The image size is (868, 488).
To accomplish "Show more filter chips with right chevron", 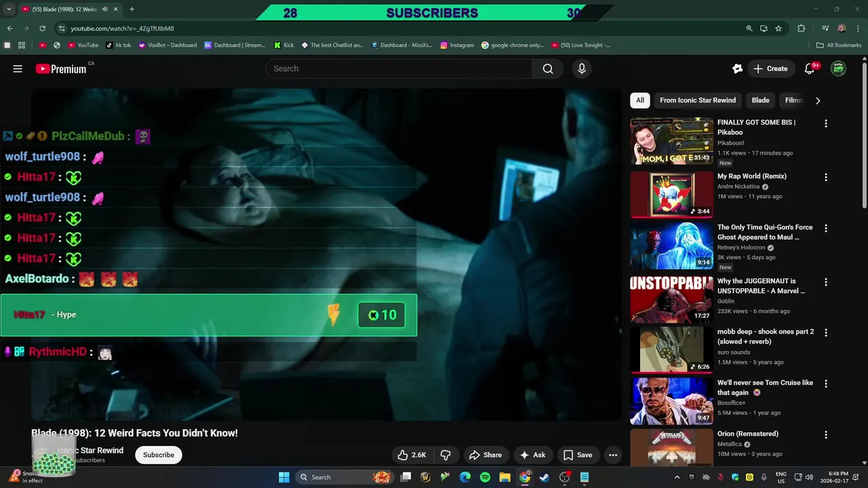I will pyautogui.click(x=818, y=100).
